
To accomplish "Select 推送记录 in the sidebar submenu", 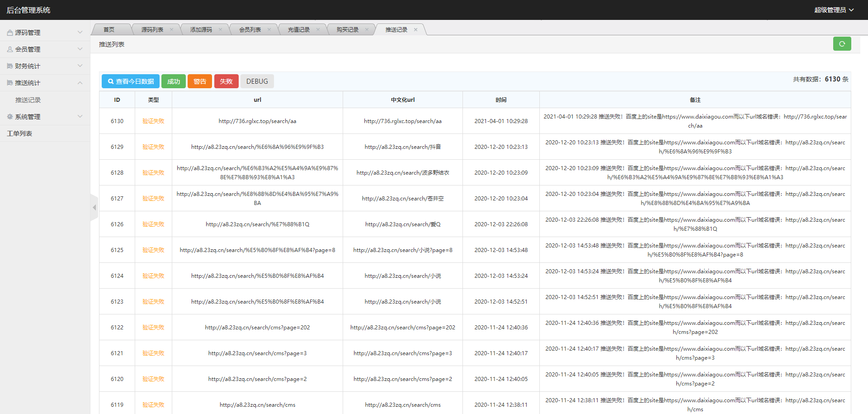I will [28, 100].
